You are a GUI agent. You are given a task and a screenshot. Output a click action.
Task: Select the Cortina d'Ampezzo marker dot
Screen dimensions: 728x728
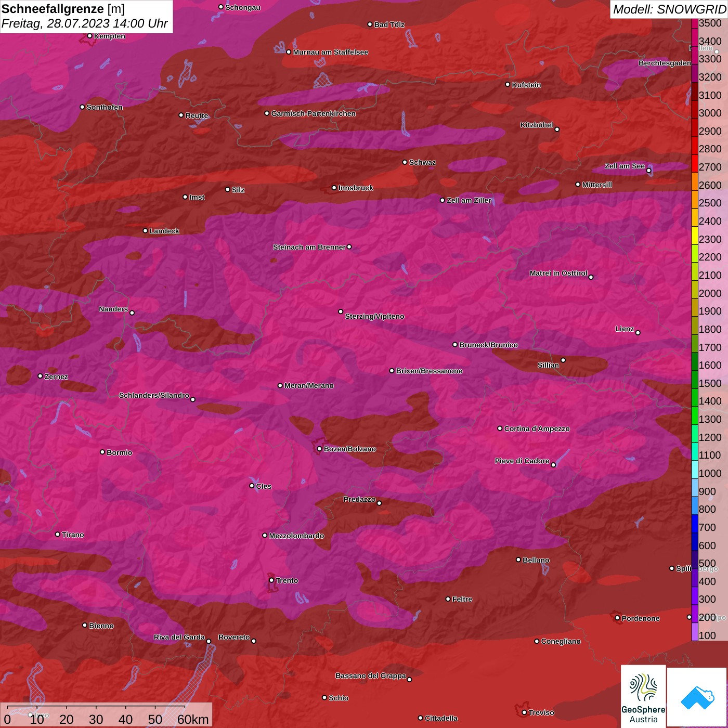tap(500, 428)
